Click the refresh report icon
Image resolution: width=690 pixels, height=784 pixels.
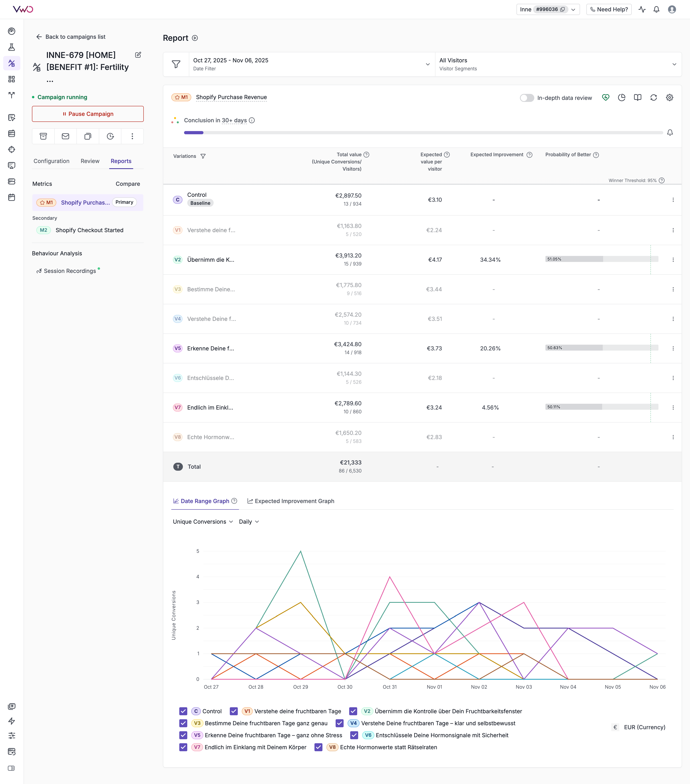tap(654, 98)
